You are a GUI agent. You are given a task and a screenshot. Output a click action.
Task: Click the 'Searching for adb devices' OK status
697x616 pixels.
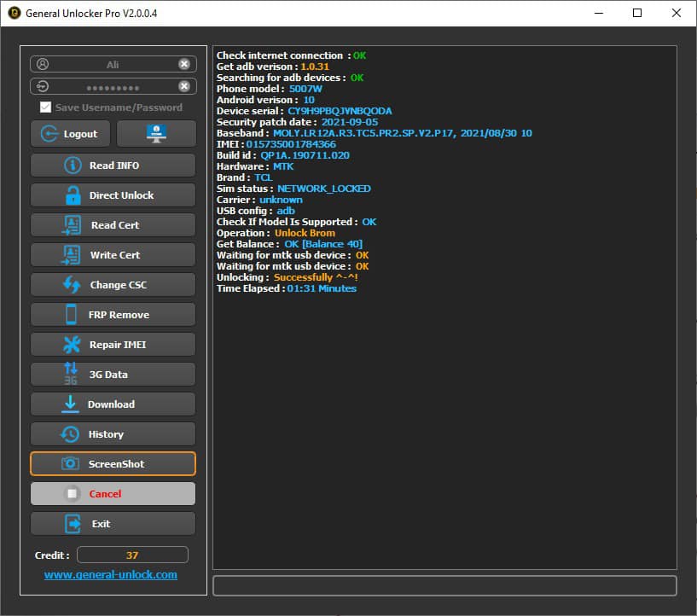pos(357,78)
